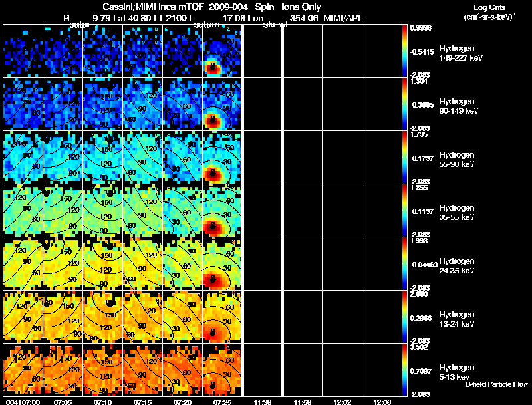532x405 pixels.
Task: Click the '0.3895' color scale value
Action: coord(423,105)
